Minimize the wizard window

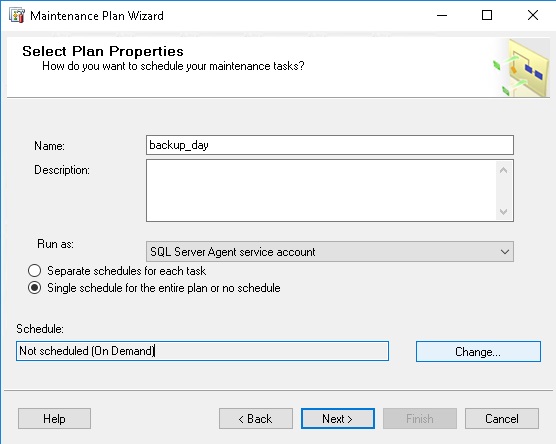coord(442,16)
